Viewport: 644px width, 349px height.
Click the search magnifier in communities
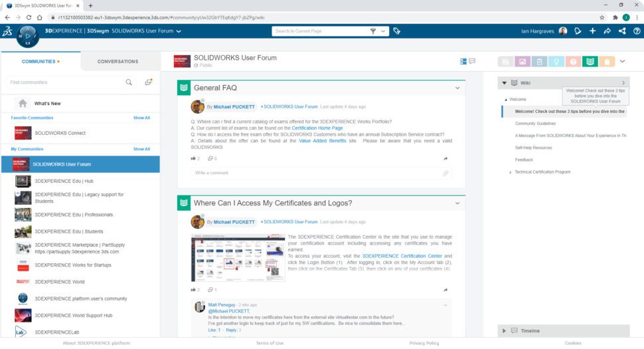click(129, 82)
